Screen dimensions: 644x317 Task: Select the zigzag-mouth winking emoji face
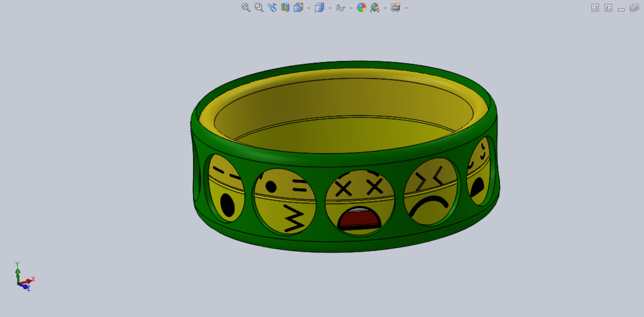[285, 202]
